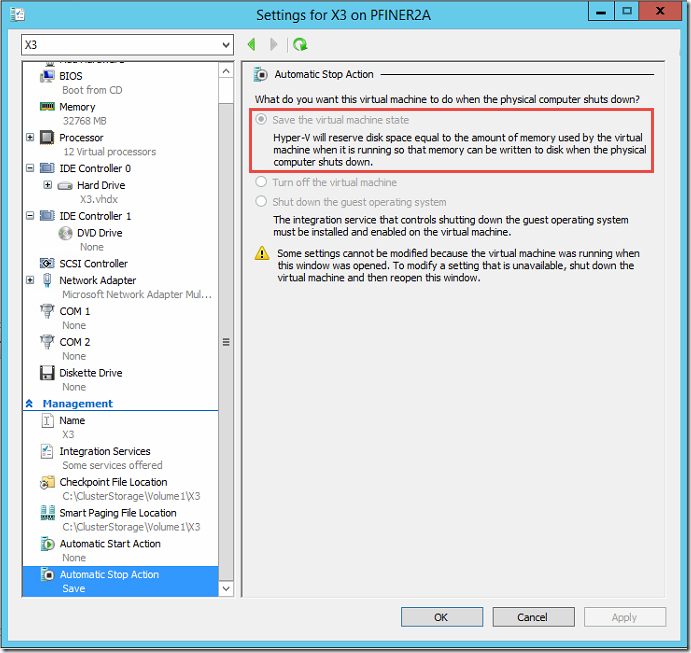Image resolution: width=691 pixels, height=653 pixels.
Task: Select BIOS in the settings tree
Action: [71, 76]
